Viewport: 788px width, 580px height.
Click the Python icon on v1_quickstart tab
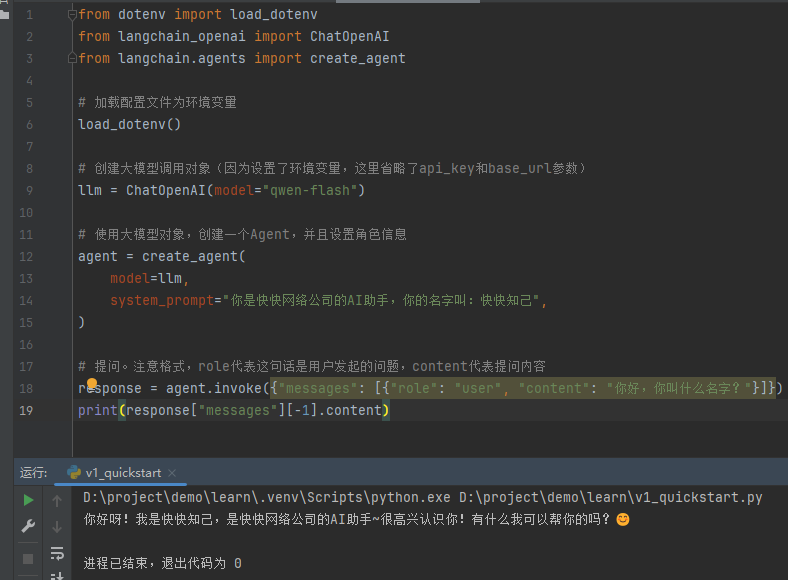[74, 473]
